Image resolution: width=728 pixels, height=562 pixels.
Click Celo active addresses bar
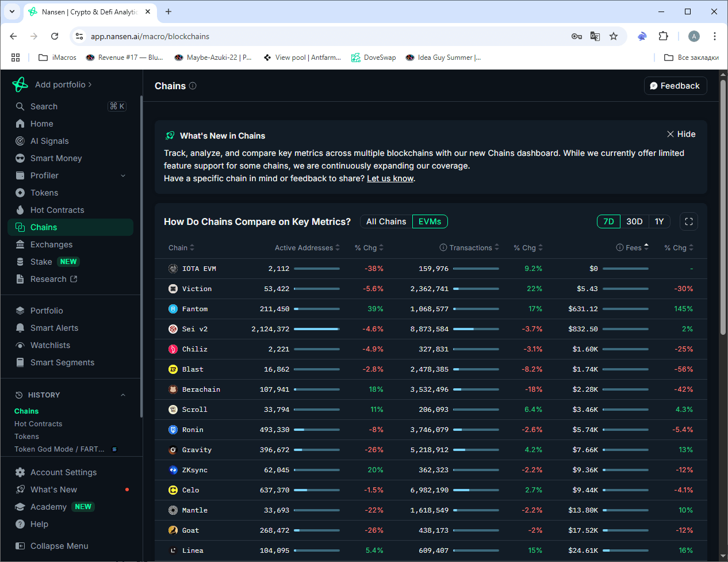(x=317, y=490)
